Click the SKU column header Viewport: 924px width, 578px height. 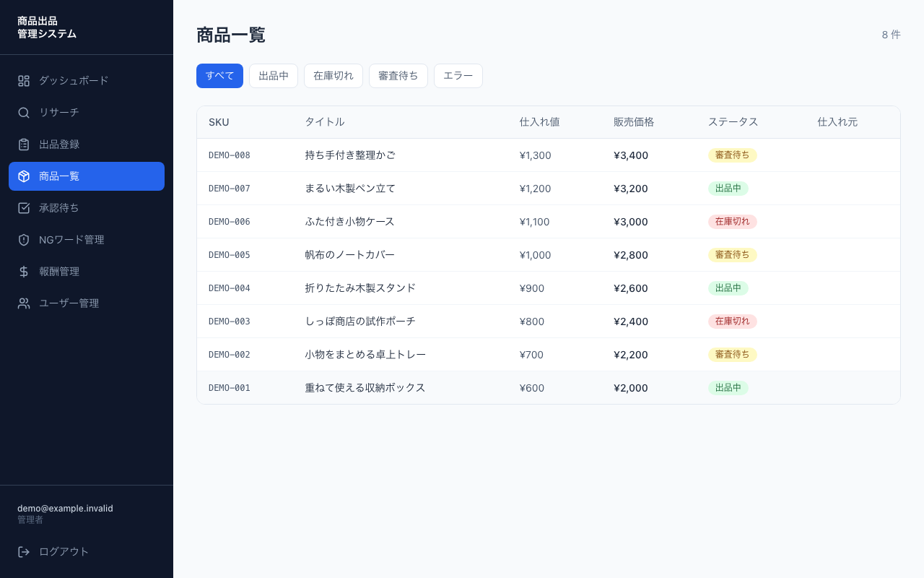219,122
